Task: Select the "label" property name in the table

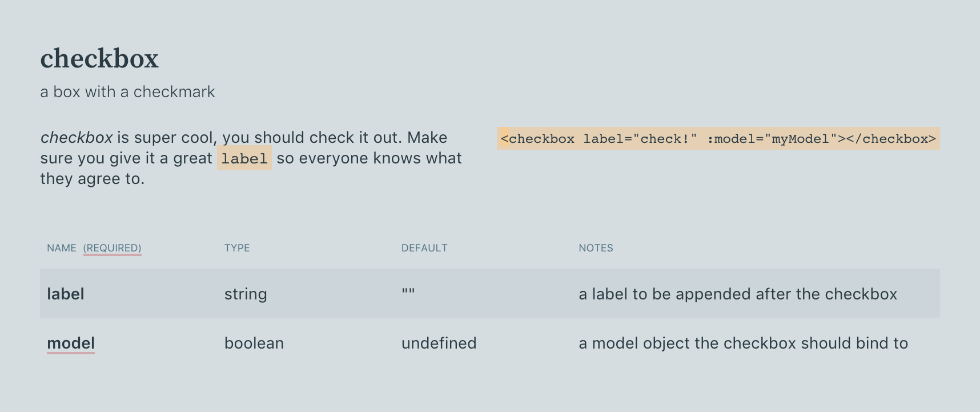Action: pyautogui.click(x=66, y=294)
